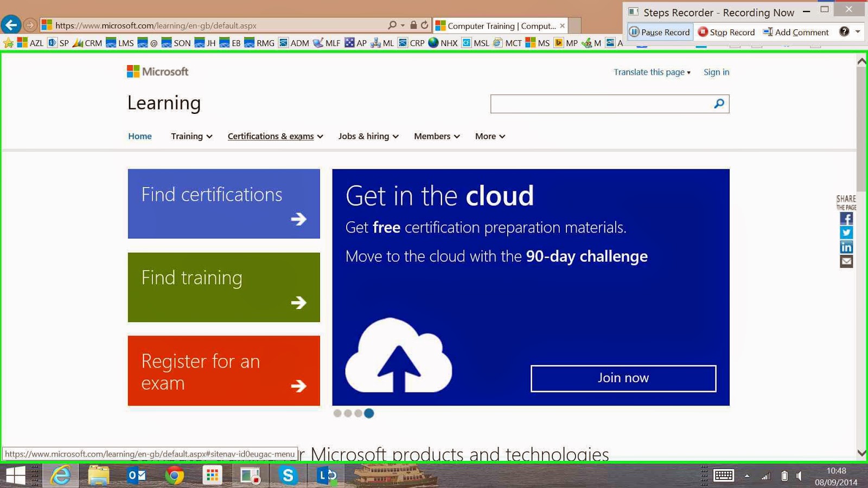This screenshot has width=868, height=488.
Task: Click inside the Learning search box
Action: click(597, 104)
